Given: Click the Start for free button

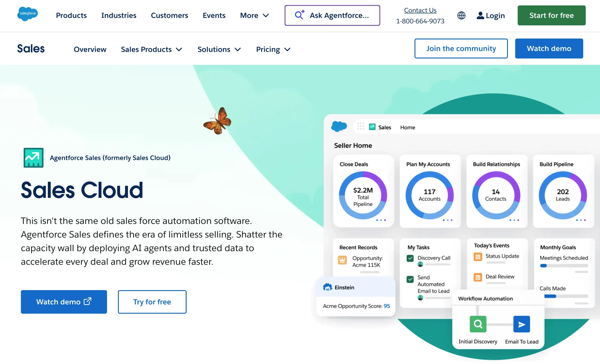Looking at the screenshot, I should point(551,15).
